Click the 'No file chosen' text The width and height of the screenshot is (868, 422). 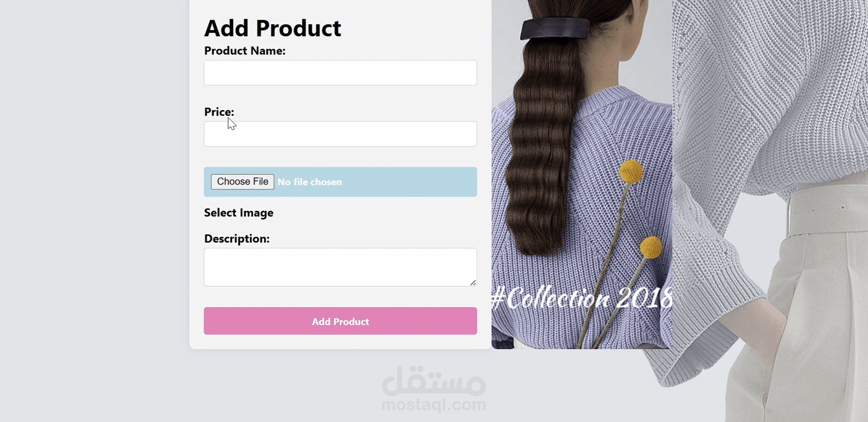pos(310,182)
